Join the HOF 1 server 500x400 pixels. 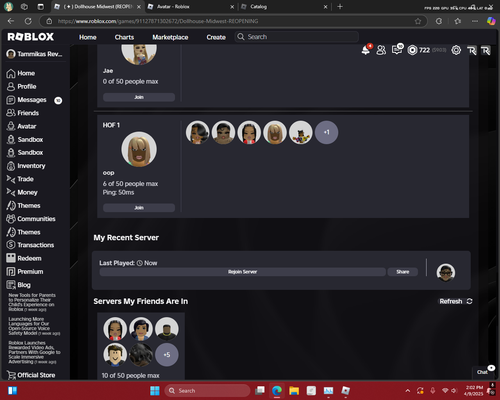pos(139,208)
